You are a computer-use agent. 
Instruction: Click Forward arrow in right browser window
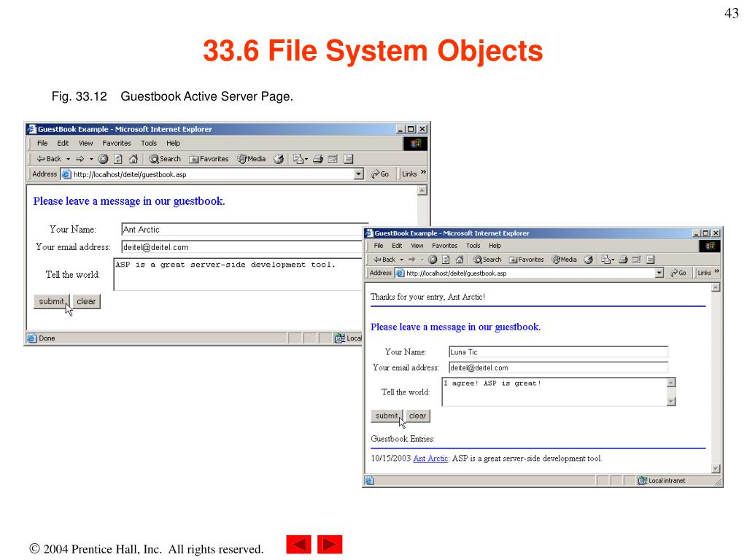[x=411, y=260]
